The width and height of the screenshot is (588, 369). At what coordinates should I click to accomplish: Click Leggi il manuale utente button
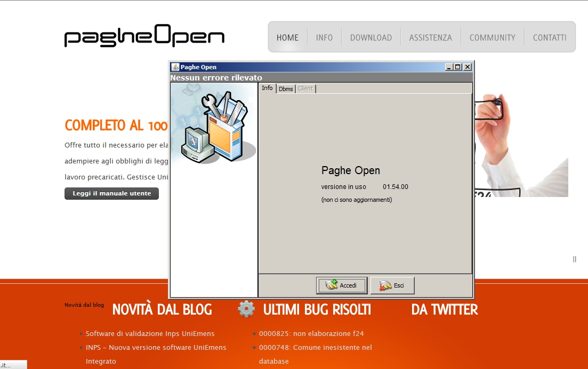[x=112, y=193]
